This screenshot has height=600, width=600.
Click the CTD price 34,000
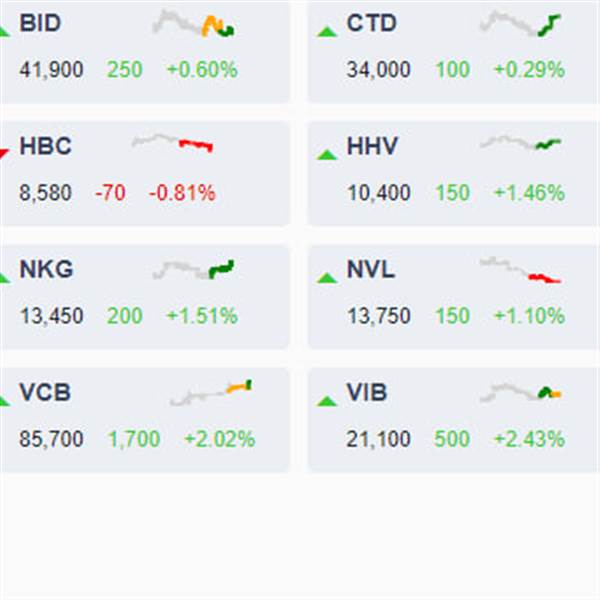(378, 70)
